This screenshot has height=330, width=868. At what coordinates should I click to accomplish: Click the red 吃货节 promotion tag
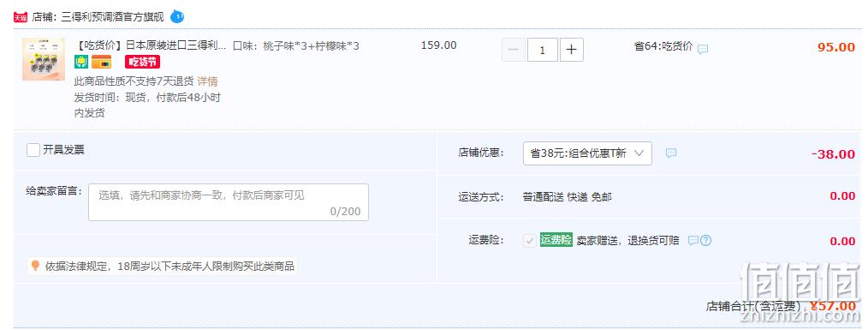[x=142, y=62]
